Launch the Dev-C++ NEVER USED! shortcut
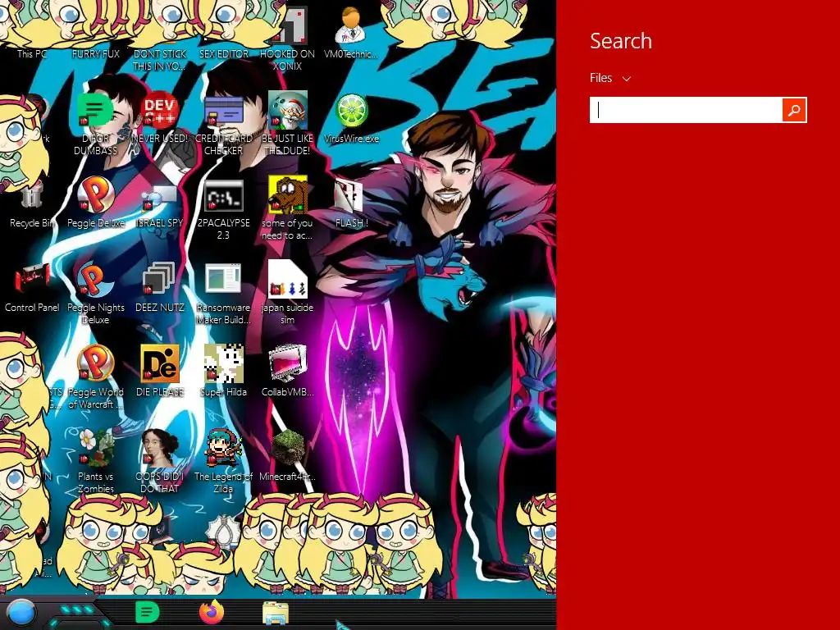The image size is (840, 630). tap(160, 118)
